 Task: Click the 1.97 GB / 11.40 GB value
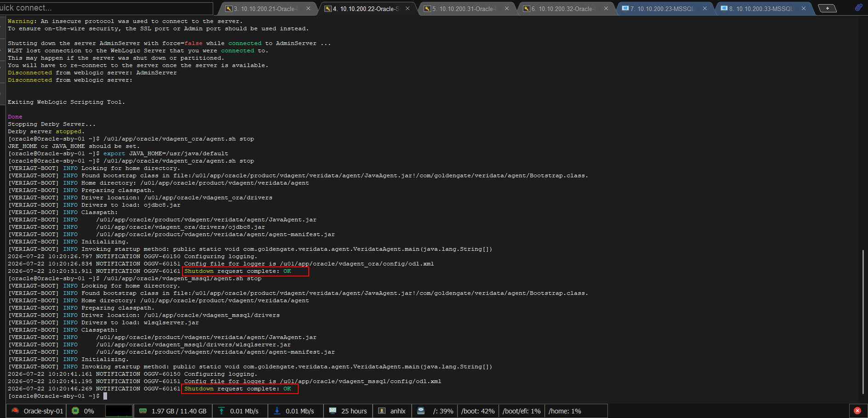pyautogui.click(x=179, y=411)
